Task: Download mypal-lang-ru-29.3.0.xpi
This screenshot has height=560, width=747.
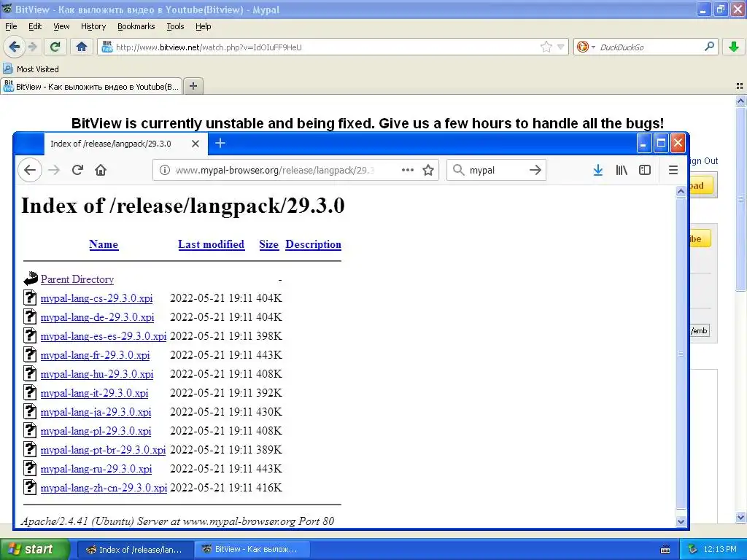Action: 96,469
